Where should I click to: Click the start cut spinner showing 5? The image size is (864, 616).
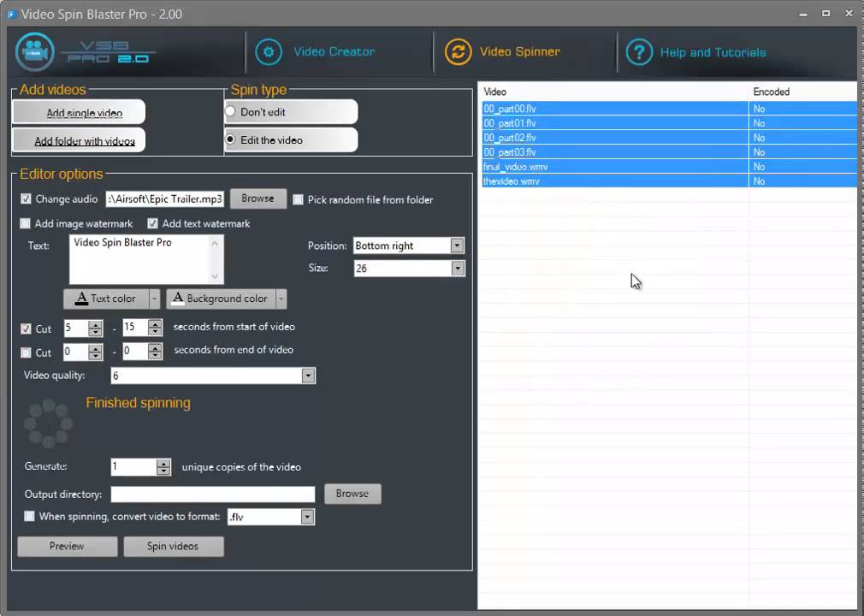(x=83, y=328)
